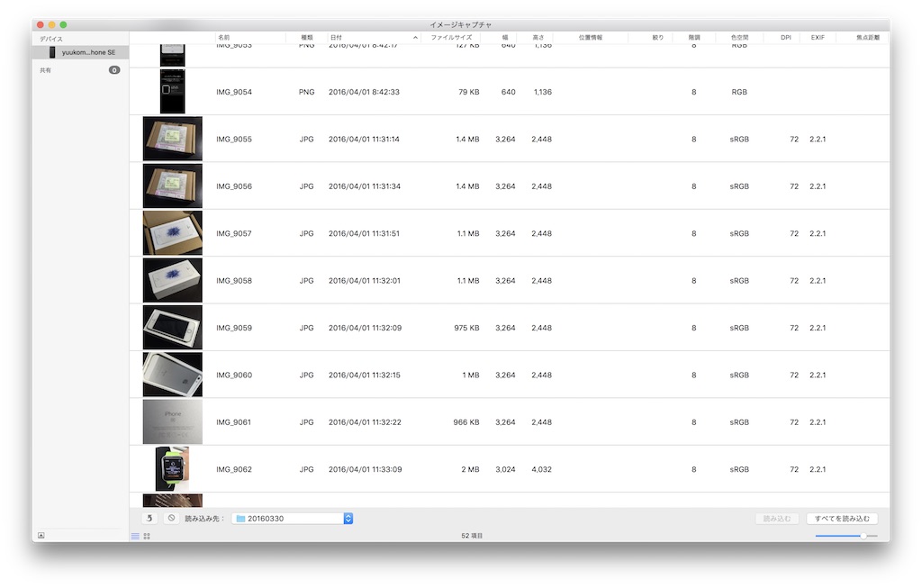The height and width of the screenshot is (588, 922).
Task: Click the shared count badge
Action: pyautogui.click(x=114, y=69)
